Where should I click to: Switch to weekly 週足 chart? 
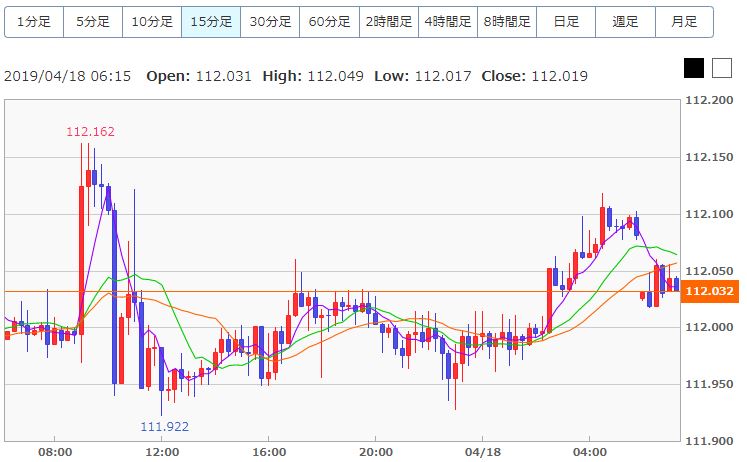626,22
